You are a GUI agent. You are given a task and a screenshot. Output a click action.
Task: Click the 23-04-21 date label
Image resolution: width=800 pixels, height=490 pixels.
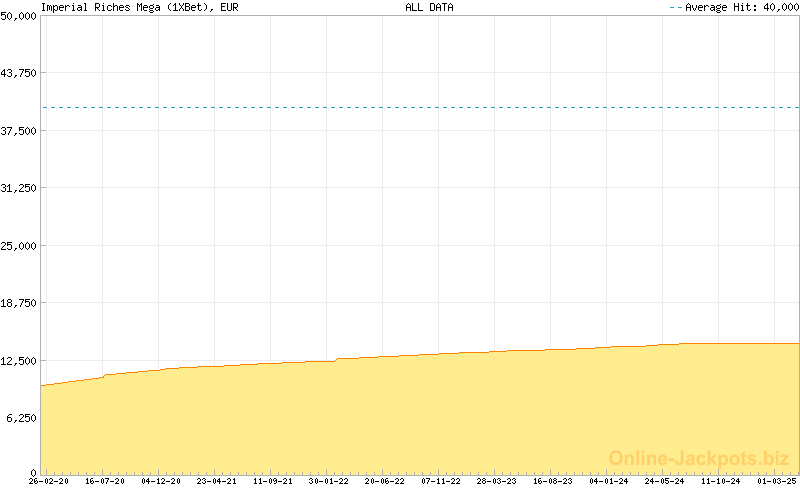coord(217,481)
